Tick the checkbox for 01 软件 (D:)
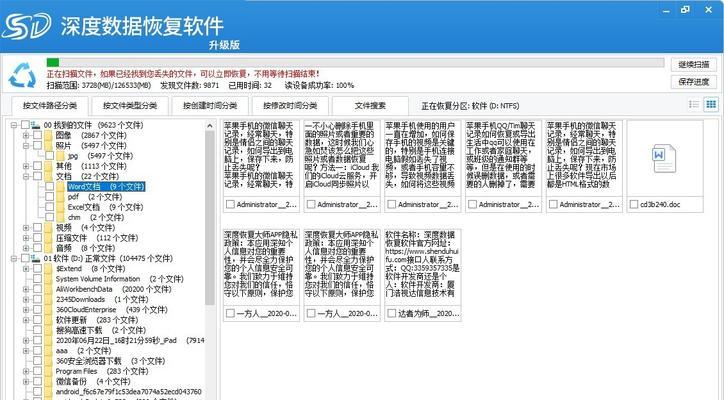 (x=25, y=258)
